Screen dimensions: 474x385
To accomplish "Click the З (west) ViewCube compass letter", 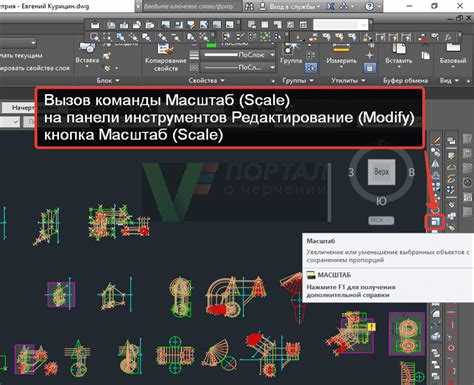I will pyautogui.click(x=351, y=172).
